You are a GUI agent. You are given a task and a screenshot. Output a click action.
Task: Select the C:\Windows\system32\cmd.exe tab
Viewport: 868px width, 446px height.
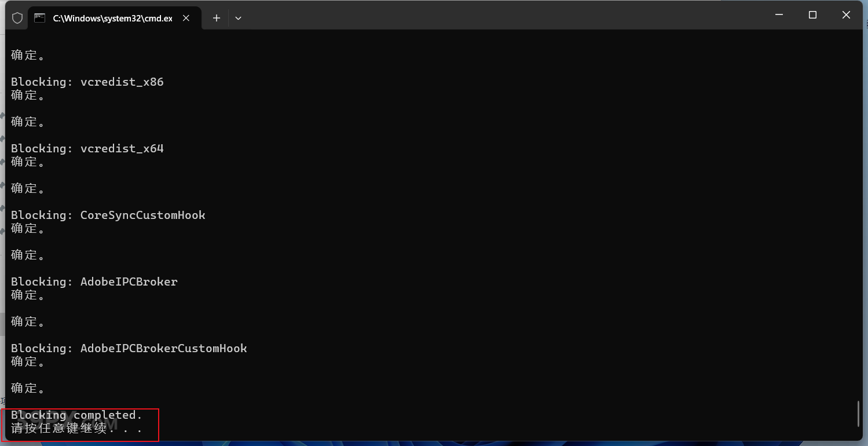[115, 18]
